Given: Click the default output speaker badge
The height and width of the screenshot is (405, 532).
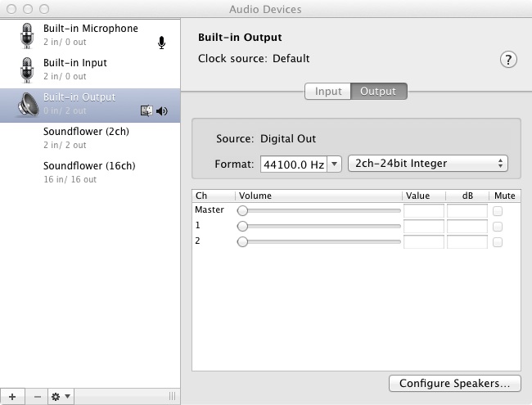Looking at the screenshot, I should coord(162,111).
